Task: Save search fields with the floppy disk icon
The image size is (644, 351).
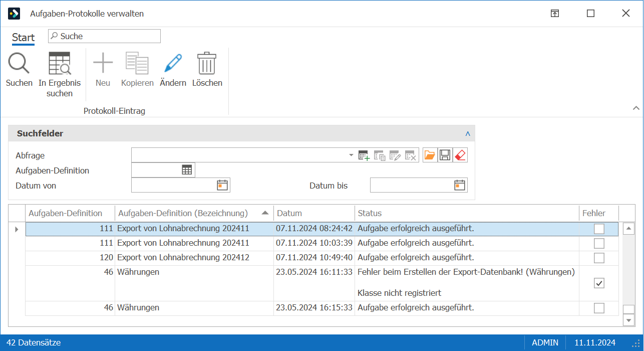Action: pyautogui.click(x=445, y=155)
